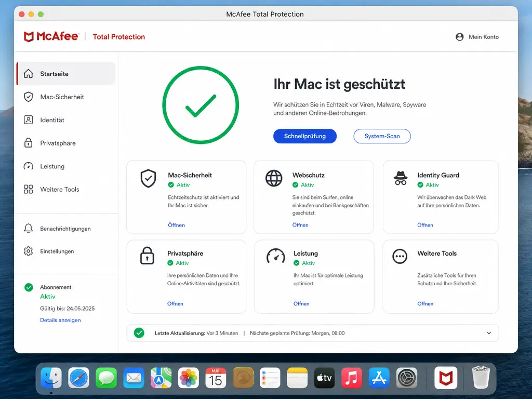
Task: Click Details anzeigen for the subscription
Action: pyautogui.click(x=60, y=320)
